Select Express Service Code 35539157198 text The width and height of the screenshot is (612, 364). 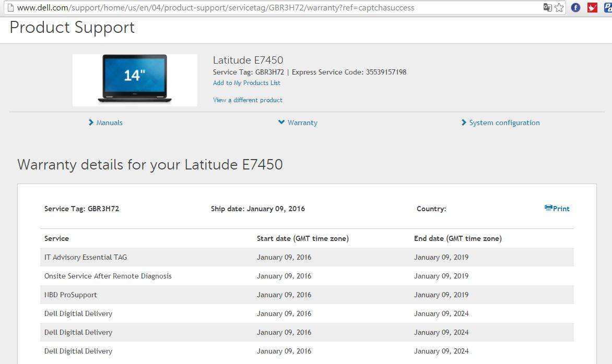349,72
